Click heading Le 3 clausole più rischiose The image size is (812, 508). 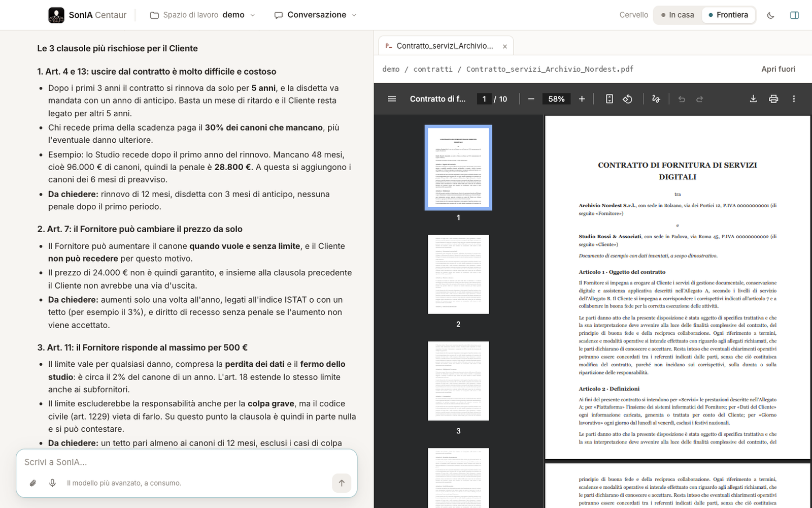tap(117, 48)
